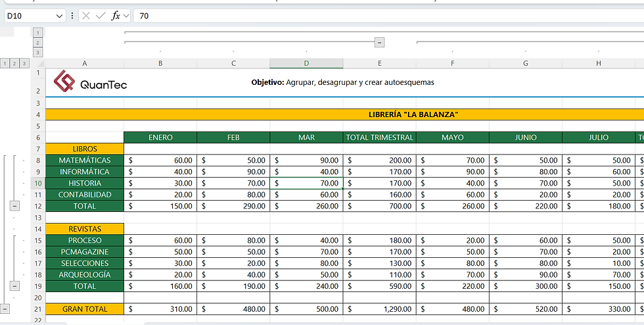Open the small chevron beside the fx icon
The height and width of the screenshot is (325, 644).
tap(126, 16)
